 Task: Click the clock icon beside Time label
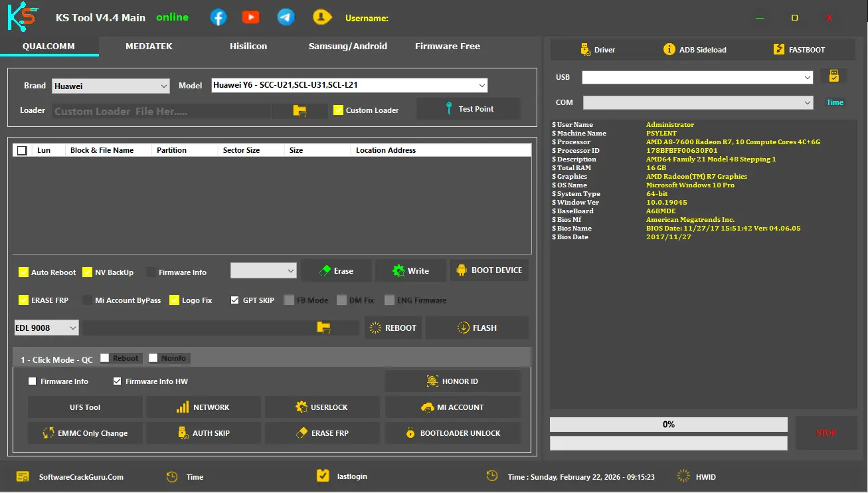pos(172,476)
